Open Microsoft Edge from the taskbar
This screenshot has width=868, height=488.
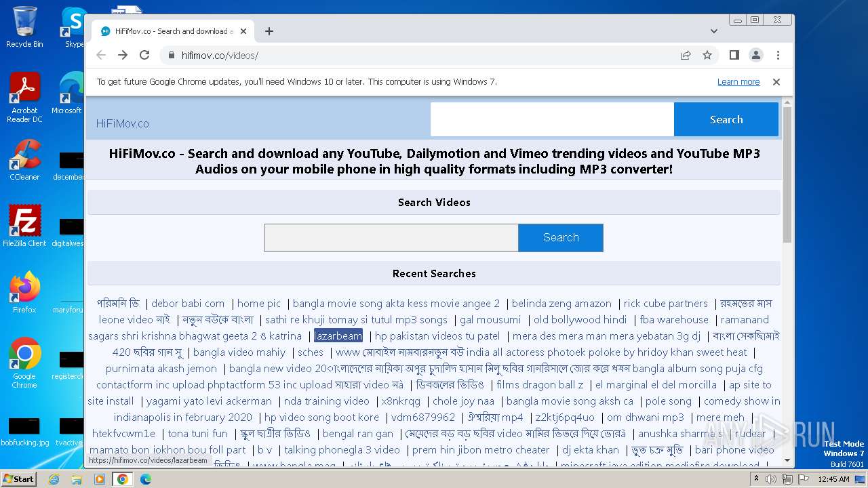[x=146, y=479]
